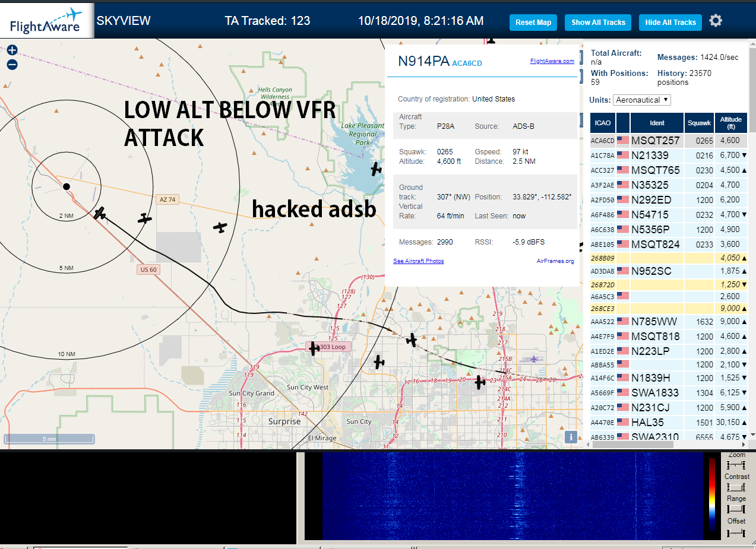The height and width of the screenshot is (549, 756).
Task: Select the N21339 aircraft row
Action: pyautogui.click(x=669, y=156)
